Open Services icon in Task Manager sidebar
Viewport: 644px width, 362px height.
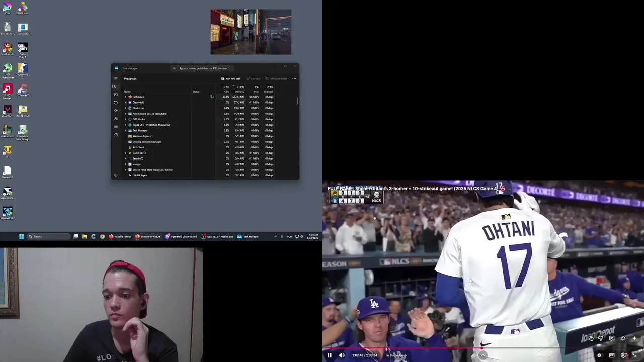(x=116, y=135)
